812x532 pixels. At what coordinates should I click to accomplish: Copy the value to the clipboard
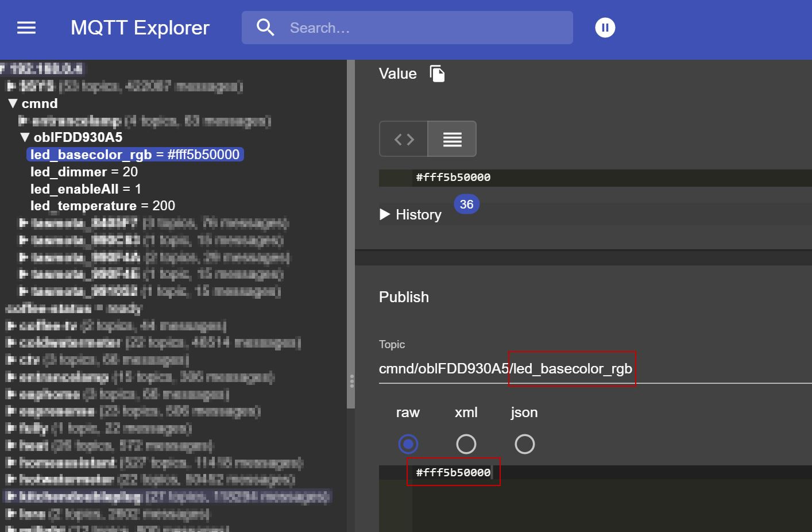click(x=438, y=74)
